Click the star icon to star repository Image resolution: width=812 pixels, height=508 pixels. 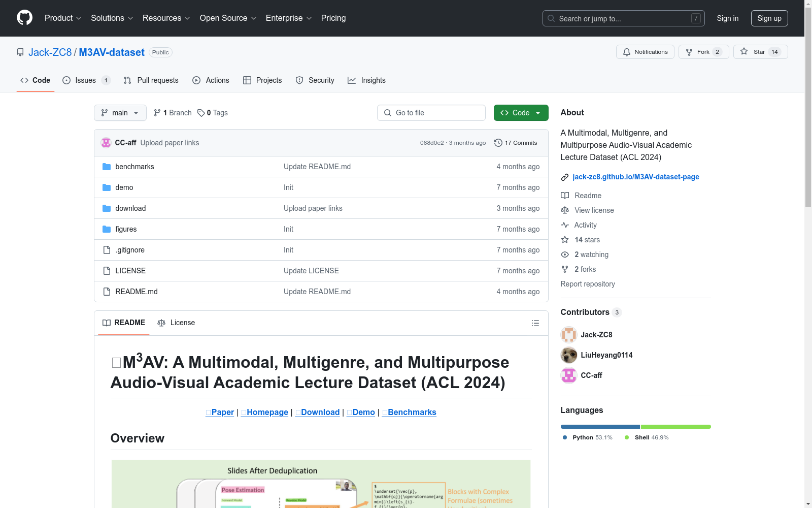pos(744,51)
